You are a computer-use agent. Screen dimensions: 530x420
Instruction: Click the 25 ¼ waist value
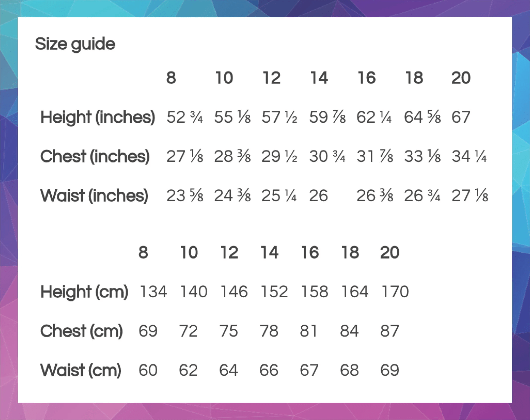click(x=279, y=196)
